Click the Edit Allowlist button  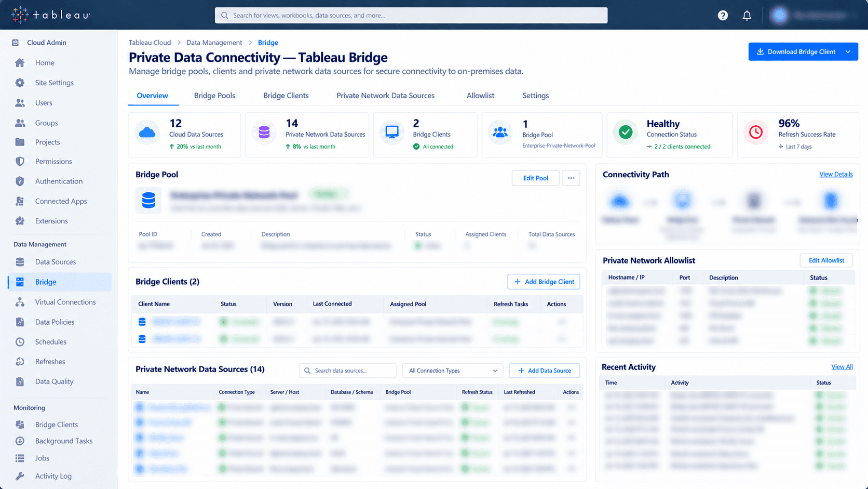(x=826, y=261)
